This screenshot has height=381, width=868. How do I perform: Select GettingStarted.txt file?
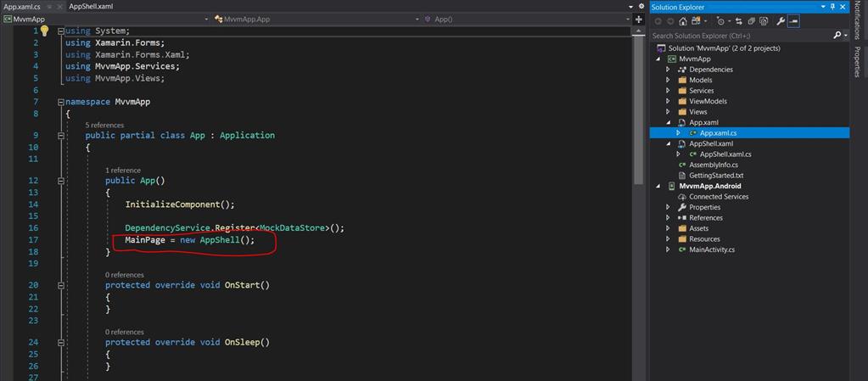(x=716, y=175)
